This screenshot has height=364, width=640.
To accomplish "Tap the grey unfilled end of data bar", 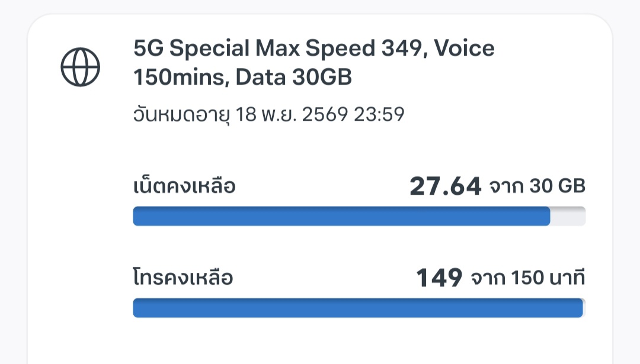I will [568, 216].
